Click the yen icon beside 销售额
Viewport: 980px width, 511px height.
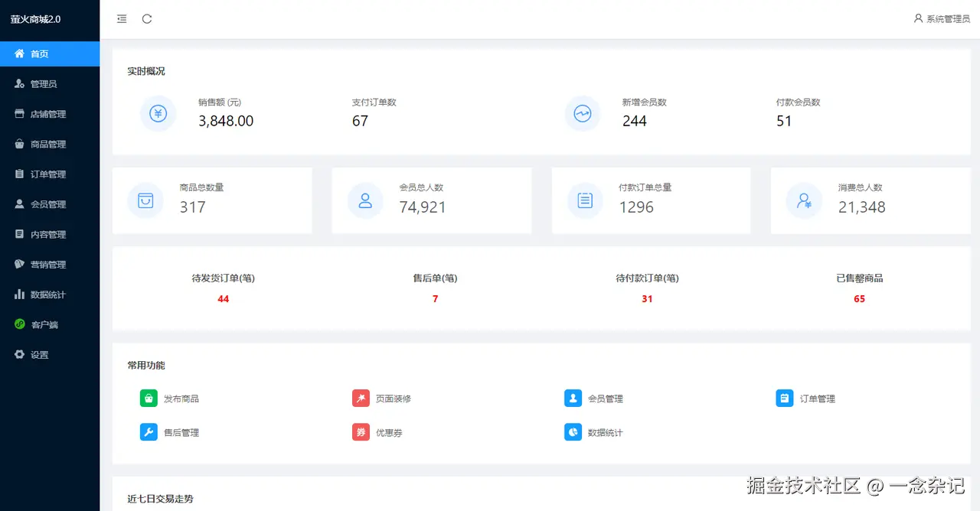[158, 113]
